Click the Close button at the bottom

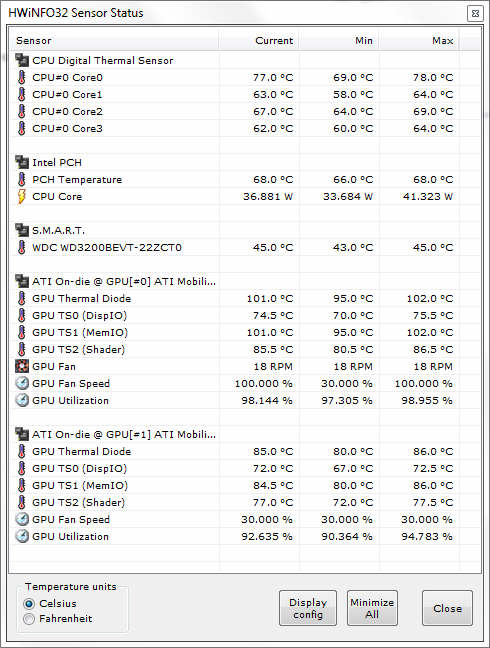pos(447,608)
